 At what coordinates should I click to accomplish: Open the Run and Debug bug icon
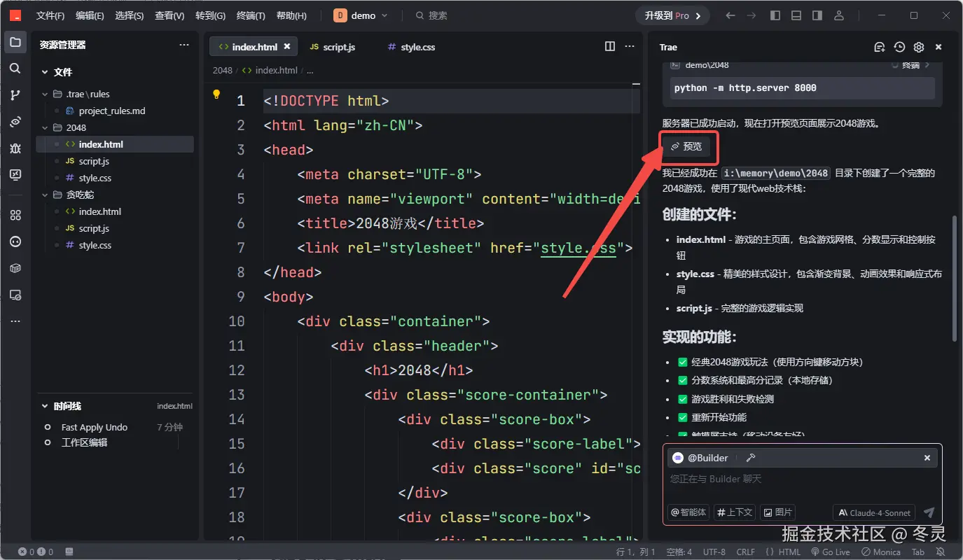click(15, 148)
